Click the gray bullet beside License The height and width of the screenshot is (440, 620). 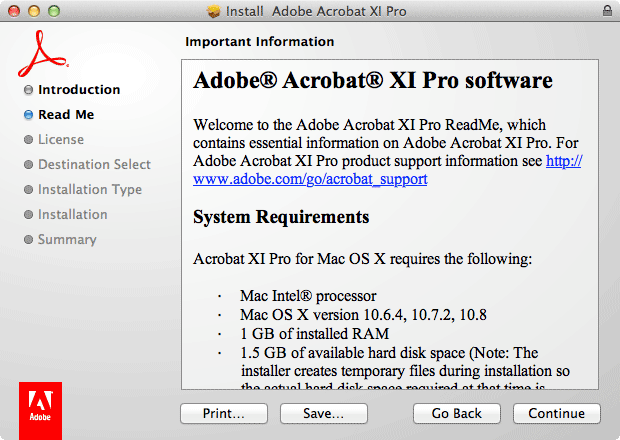pos(28,140)
